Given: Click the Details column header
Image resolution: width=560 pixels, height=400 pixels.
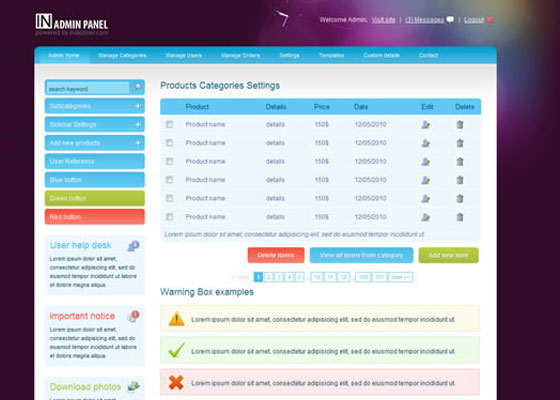Looking at the screenshot, I should (x=276, y=107).
